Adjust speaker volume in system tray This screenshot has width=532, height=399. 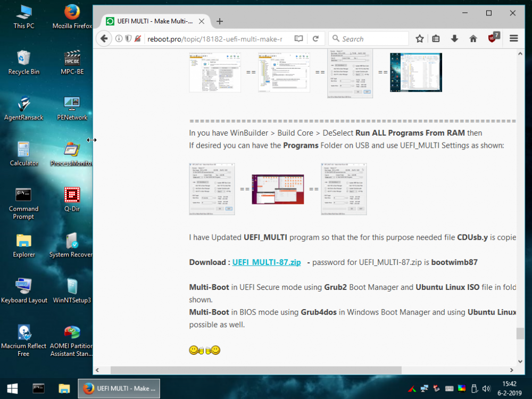486,388
